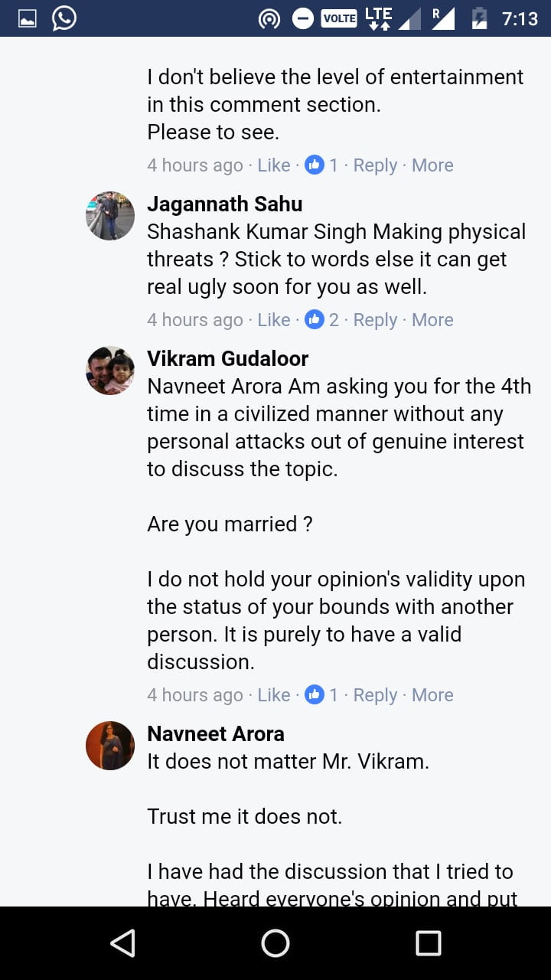Viewport: 551px width, 980px height.
Task: Like Vikram Gudaloor's comment
Action: click(x=273, y=694)
